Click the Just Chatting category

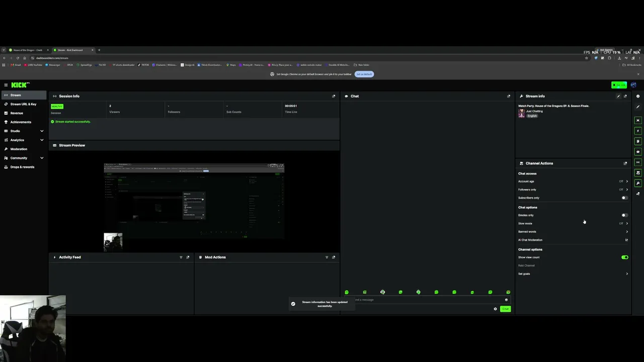click(x=534, y=112)
